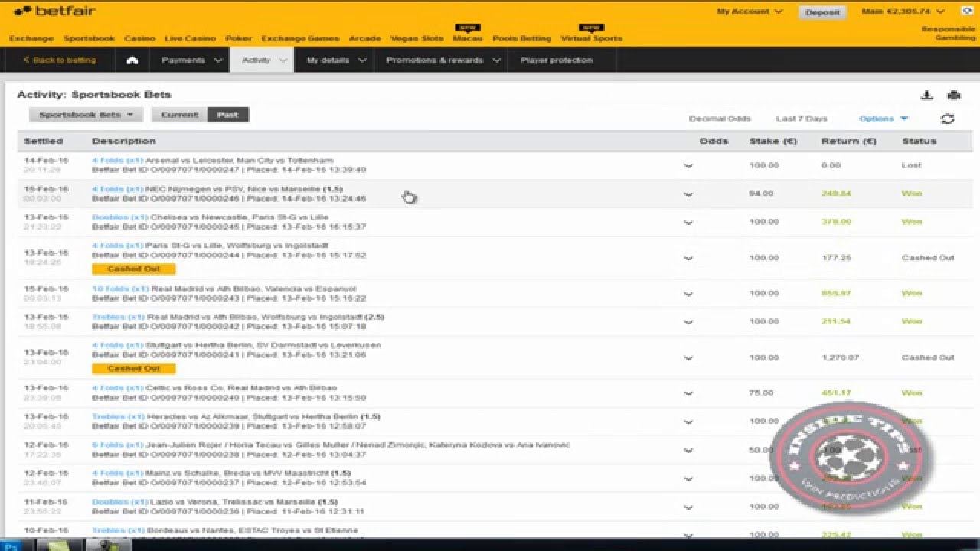Click the Settled column header

(x=44, y=141)
